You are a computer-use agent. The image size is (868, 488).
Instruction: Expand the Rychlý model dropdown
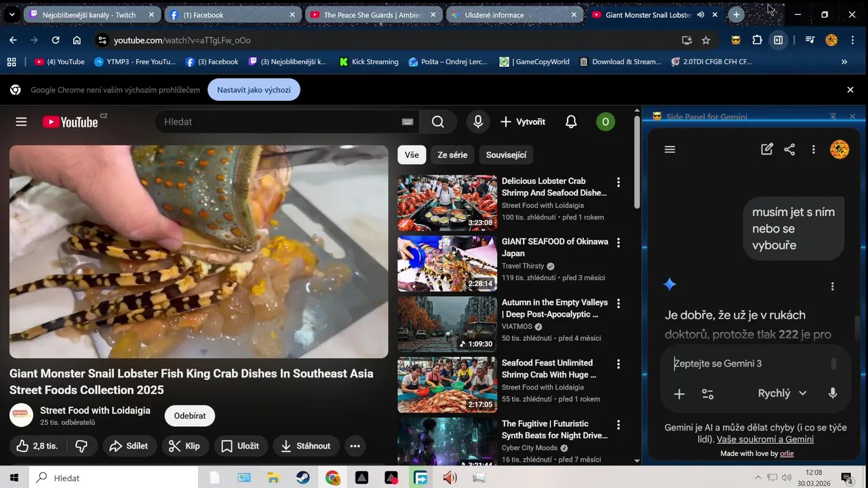782,393
